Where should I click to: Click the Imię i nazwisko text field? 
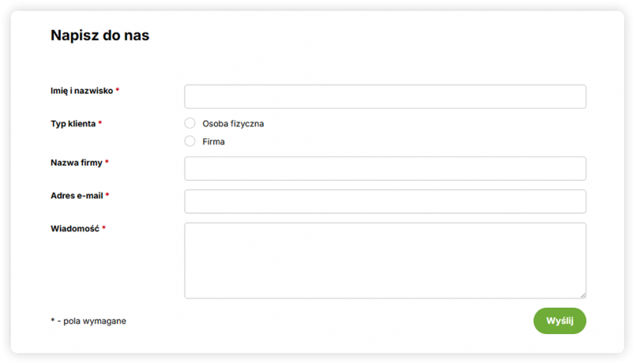click(385, 96)
